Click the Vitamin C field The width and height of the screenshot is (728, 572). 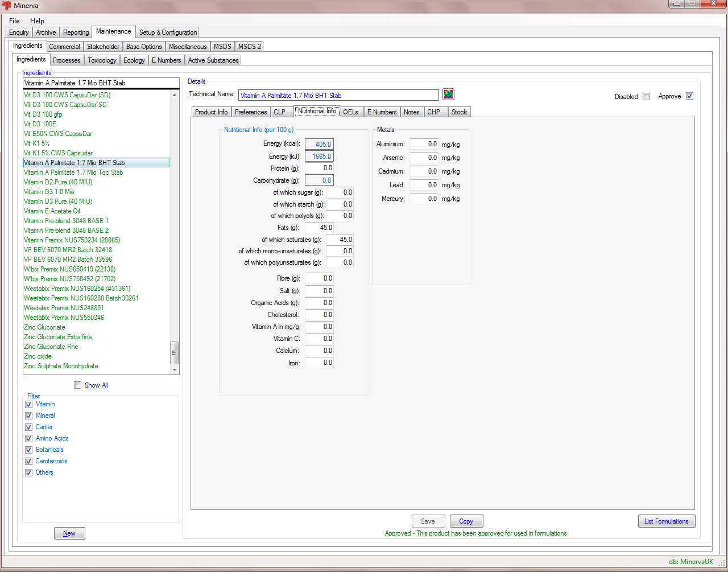pyautogui.click(x=319, y=339)
